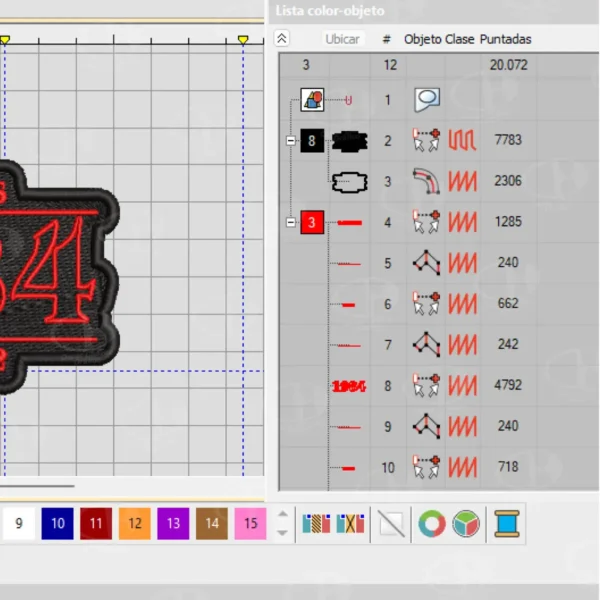Select the 1984 lettering object in row 8
600x600 pixels.
(347, 385)
